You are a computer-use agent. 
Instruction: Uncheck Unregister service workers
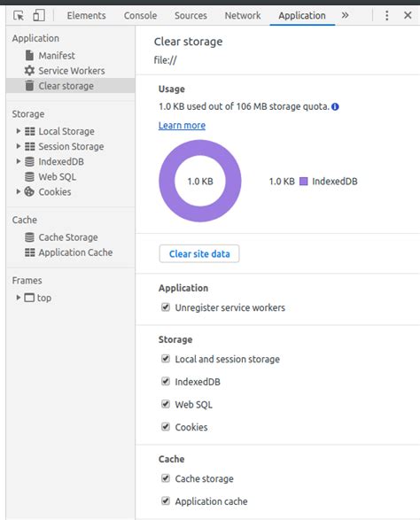pos(166,307)
